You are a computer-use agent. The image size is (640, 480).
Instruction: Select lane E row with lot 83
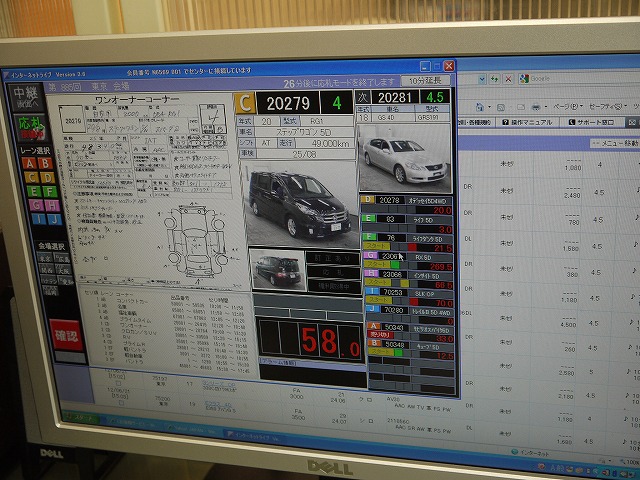pos(407,223)
